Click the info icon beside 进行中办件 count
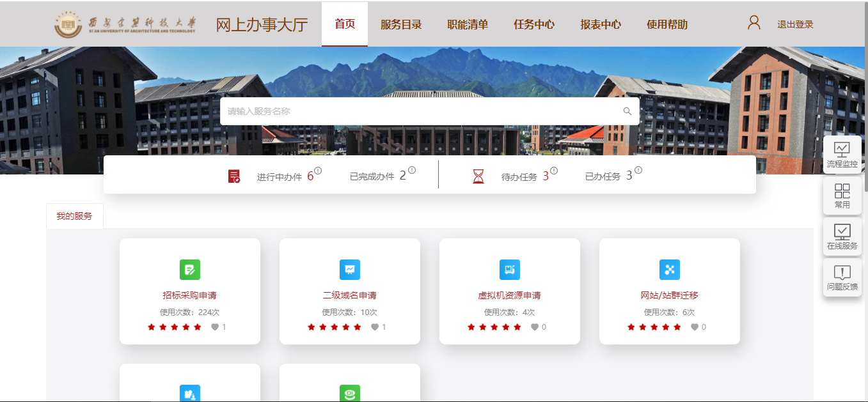868x402 pixels. [x=318, y=171]
